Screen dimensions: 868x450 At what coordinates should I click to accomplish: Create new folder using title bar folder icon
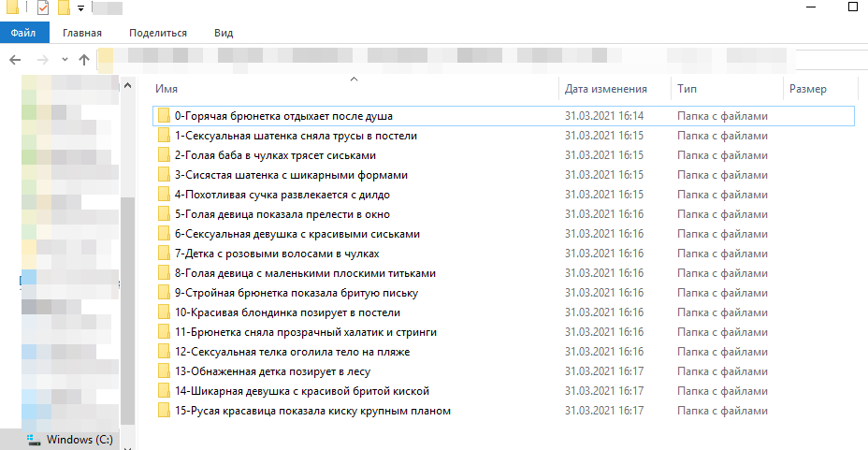(64, 7)
